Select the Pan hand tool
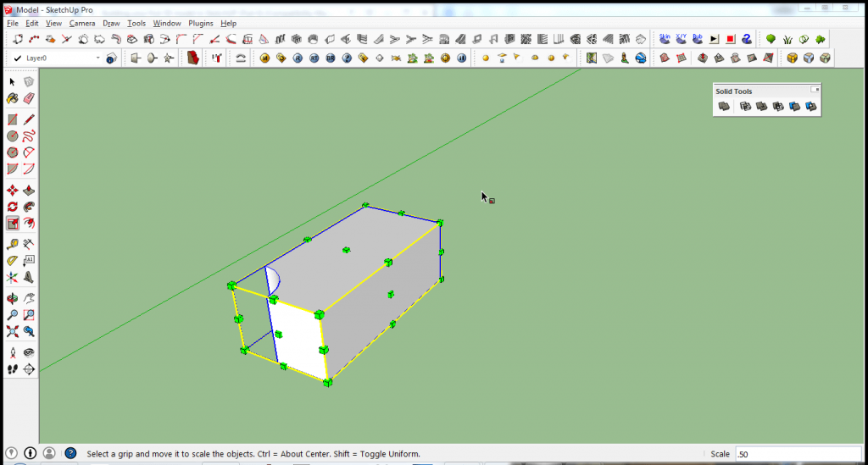 29,299
